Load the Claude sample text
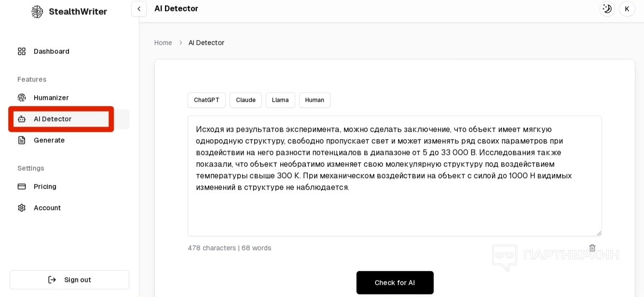644x297 pixels. (246, 100)
